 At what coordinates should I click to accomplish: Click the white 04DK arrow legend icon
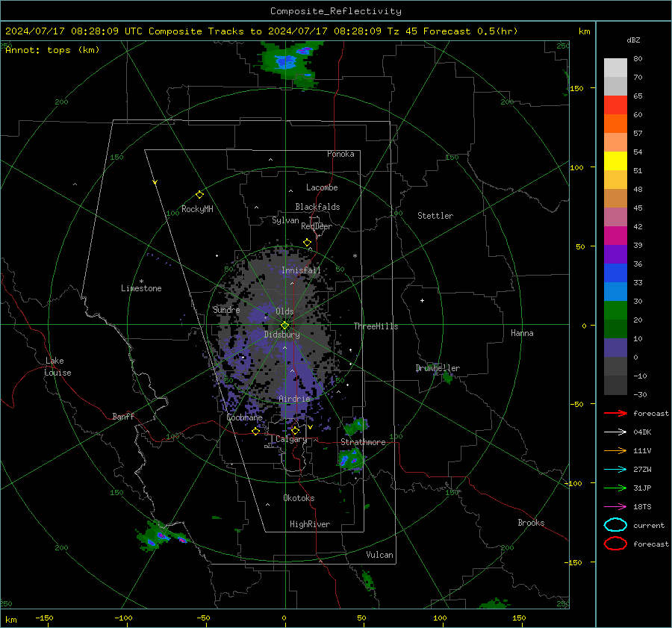pos(615,432)
